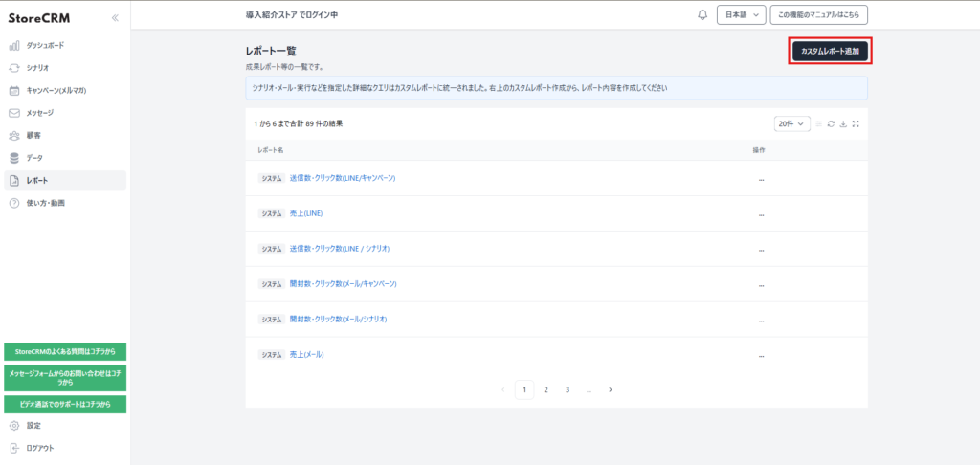980x465 pixels.
Task: Click the next page arrow in pagination
Action: point(611,389)
